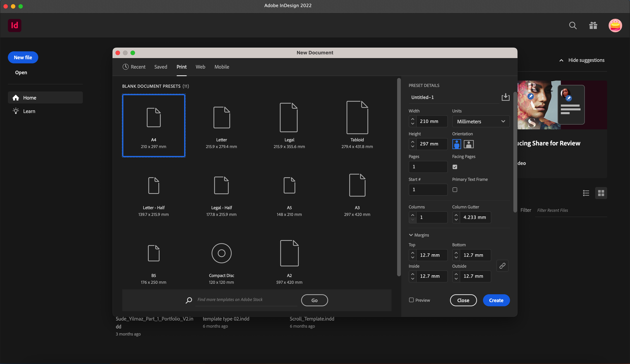Select the A2 page preset
The height and width of the screenshot is (364, 630).
289,261
